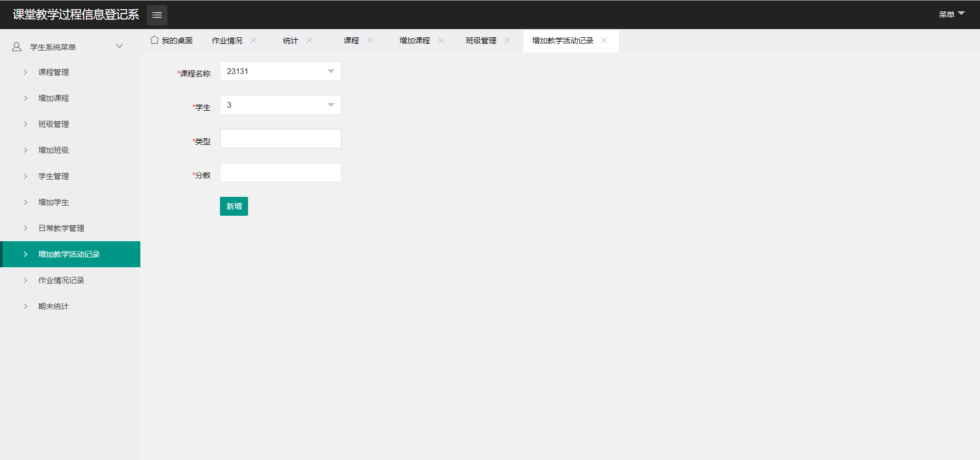Close the 统计 tab

pos(309,40)
